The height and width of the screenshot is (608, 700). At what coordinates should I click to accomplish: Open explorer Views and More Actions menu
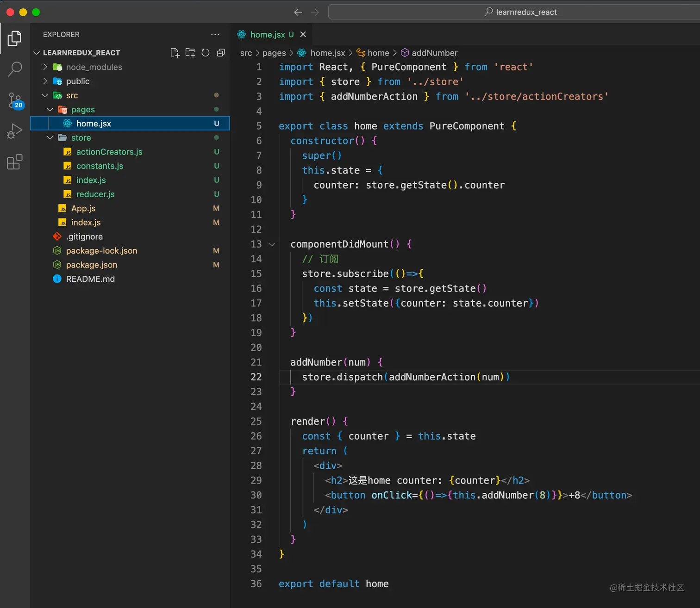215,35
